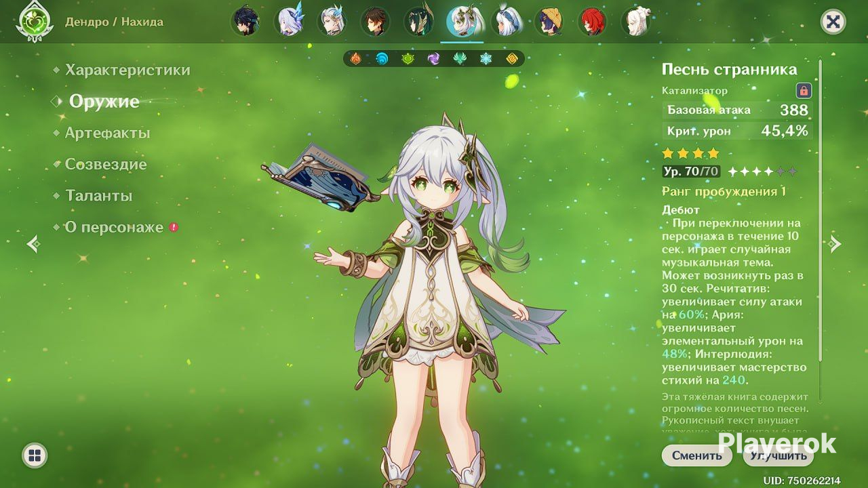This screenshot has width=868, height=488.
Task: Click red alert badge beside О персонаже
Action: [174, 227]
